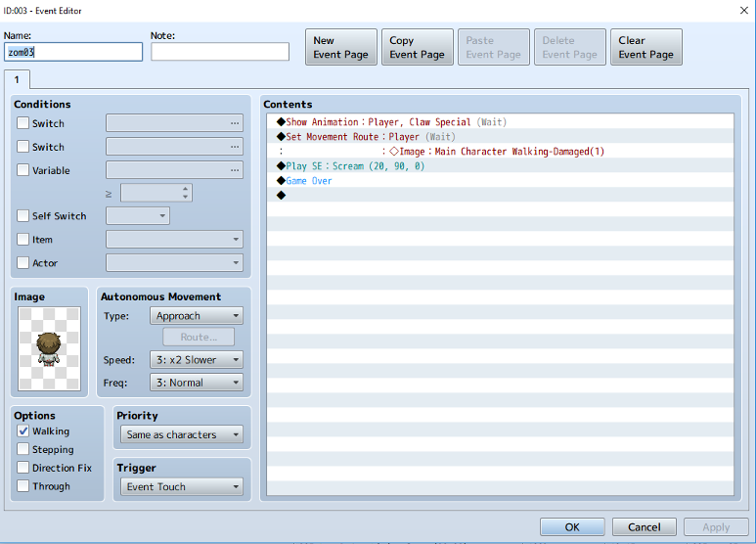Open the Freq dropdown showing Normal

(197, 383)
